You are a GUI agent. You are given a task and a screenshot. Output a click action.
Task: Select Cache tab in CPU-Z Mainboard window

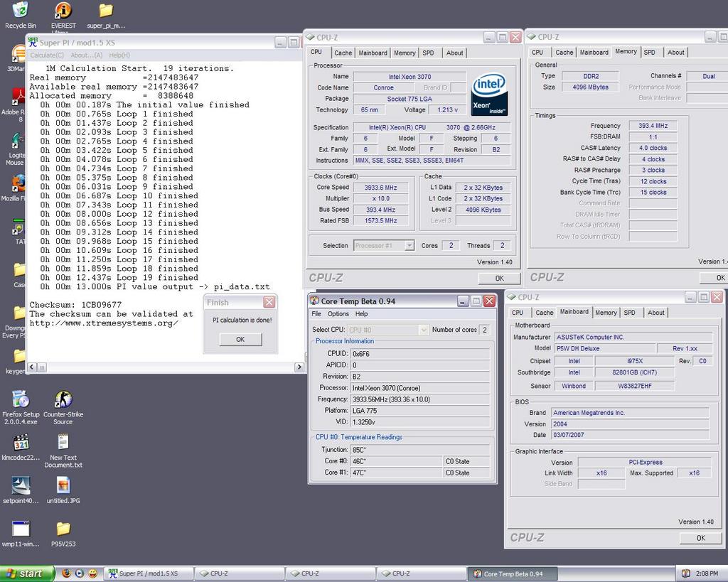coord(544,313)
